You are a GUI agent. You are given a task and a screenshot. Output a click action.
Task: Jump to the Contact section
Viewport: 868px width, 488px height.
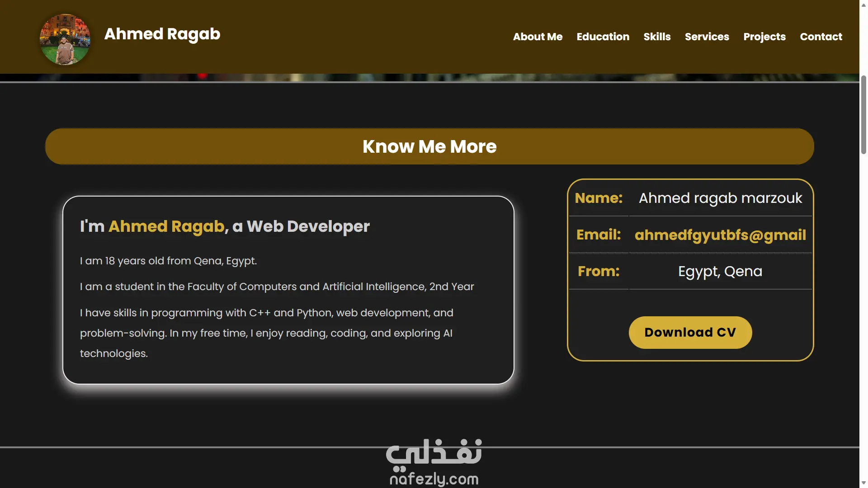pos(821,37)
